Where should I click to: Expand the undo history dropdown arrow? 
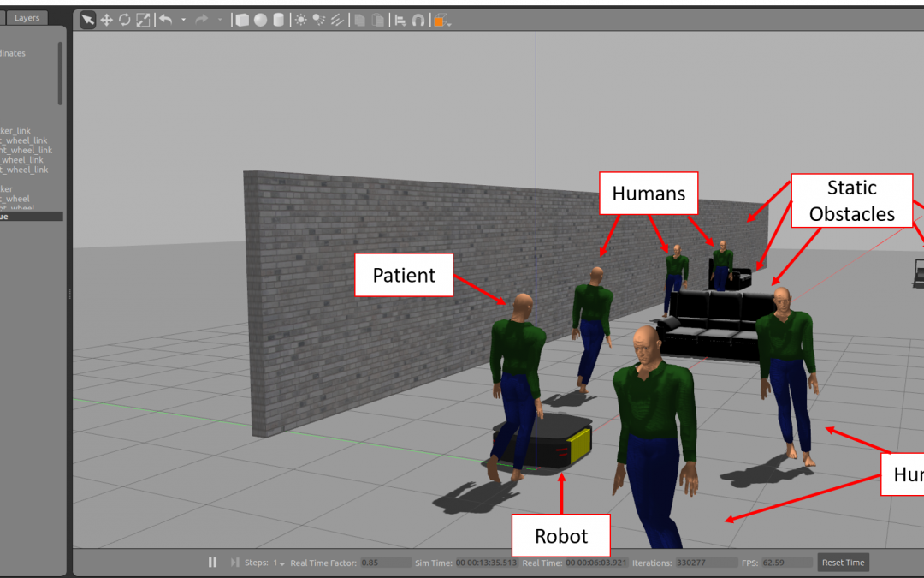[183, 20]
